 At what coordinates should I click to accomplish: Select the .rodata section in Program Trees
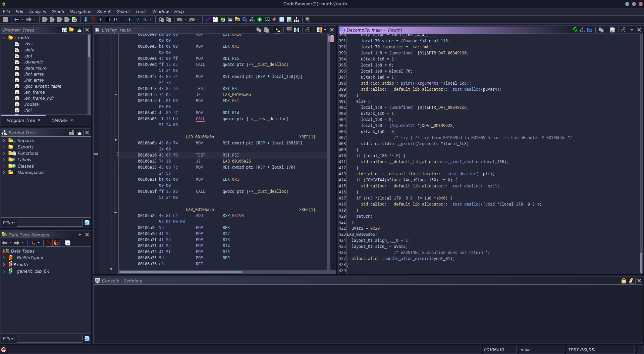click(x=31, y=104)
